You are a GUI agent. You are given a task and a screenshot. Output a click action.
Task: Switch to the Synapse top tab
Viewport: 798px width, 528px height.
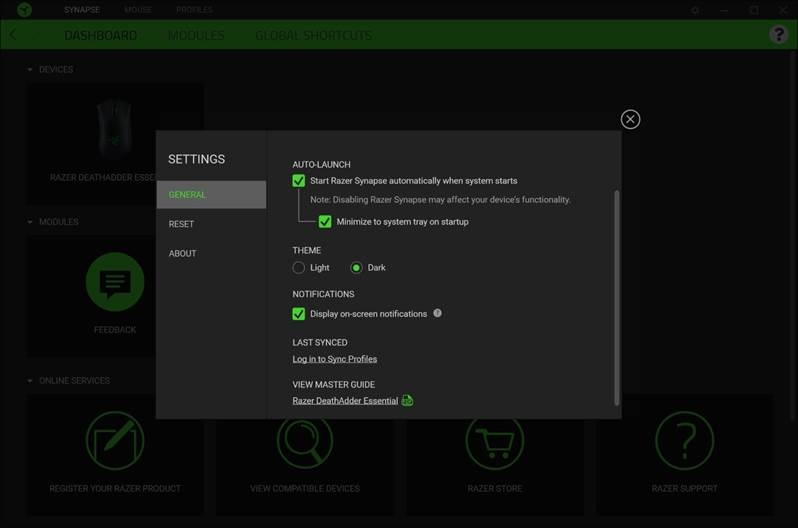click(x=82, y=10)
